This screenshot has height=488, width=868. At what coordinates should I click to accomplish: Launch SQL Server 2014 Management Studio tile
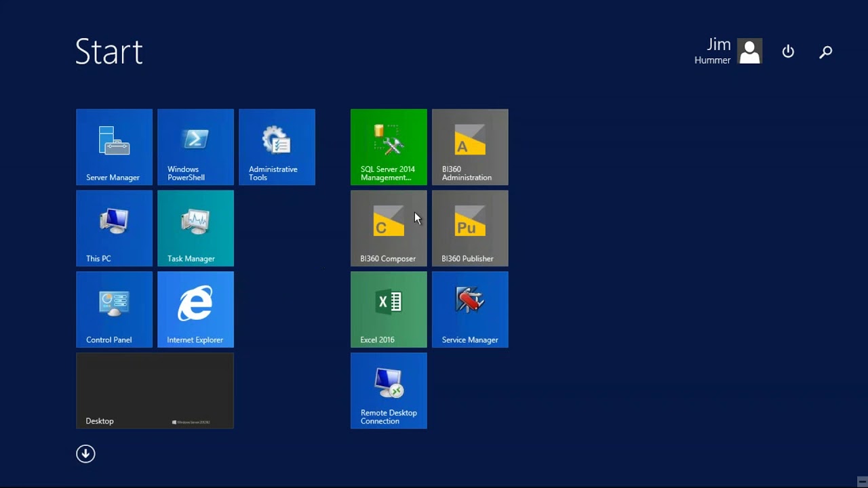click(x=389, y=147)
